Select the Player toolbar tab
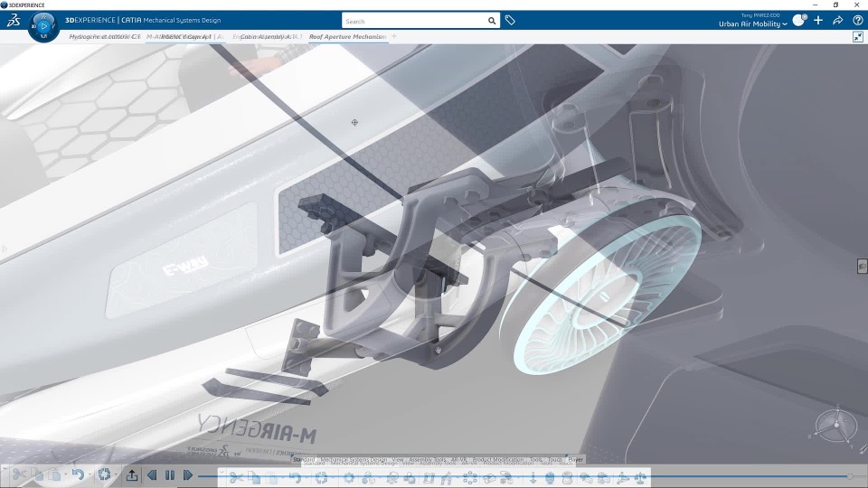This screenshot has width=868, height=488. pyautogui.click(x=575, y=459)
